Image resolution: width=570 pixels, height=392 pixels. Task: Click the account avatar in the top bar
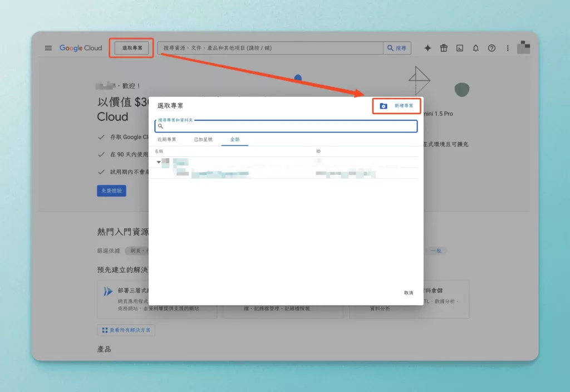pos(523,47)
